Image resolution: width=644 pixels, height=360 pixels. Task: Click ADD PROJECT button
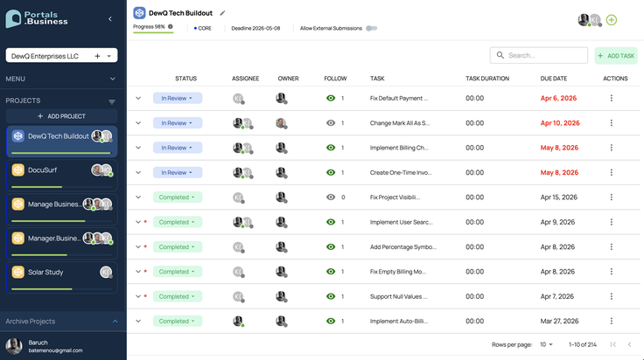(x=61, y=116)
